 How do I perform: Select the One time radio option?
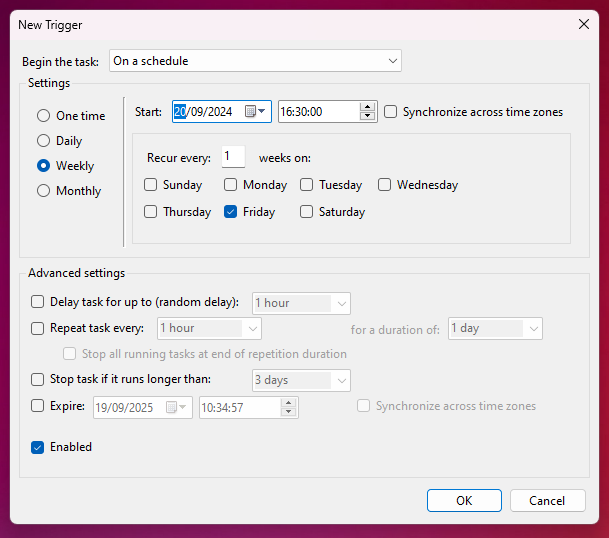[43, 116]
